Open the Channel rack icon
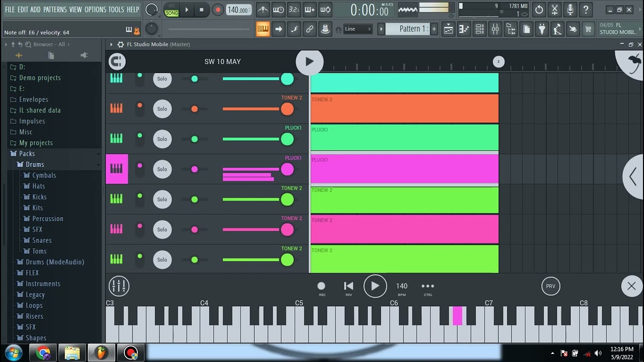Screen dimensions: 644x362 (479, 29)
